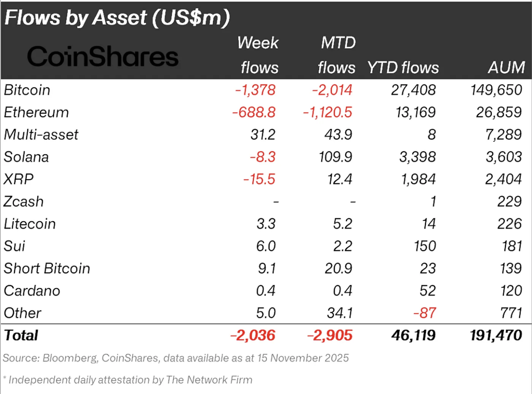This screenshot has height=394, width=532.
Task: Click the Bloomberg, CoinShares source note
Action: [x=176, y=358]
